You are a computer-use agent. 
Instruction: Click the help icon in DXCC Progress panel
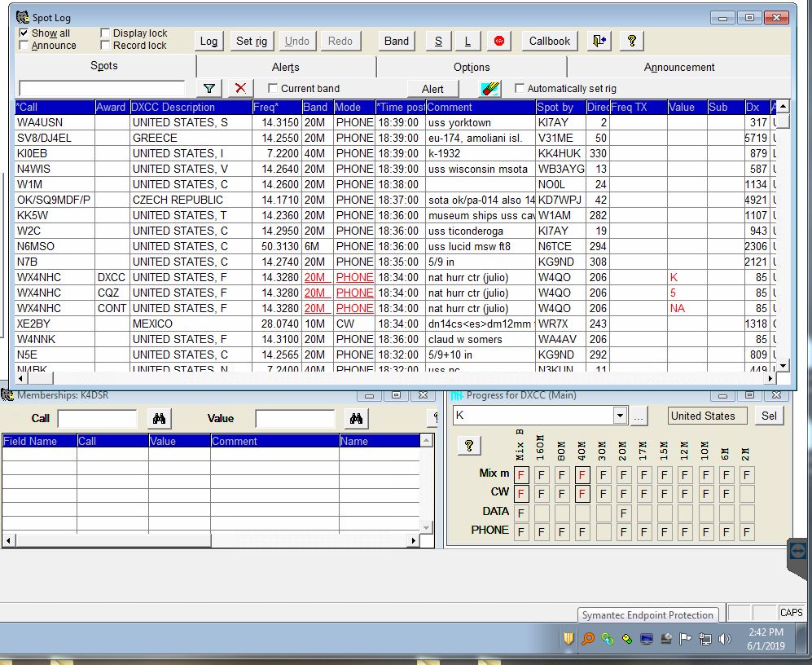(468, 446)
